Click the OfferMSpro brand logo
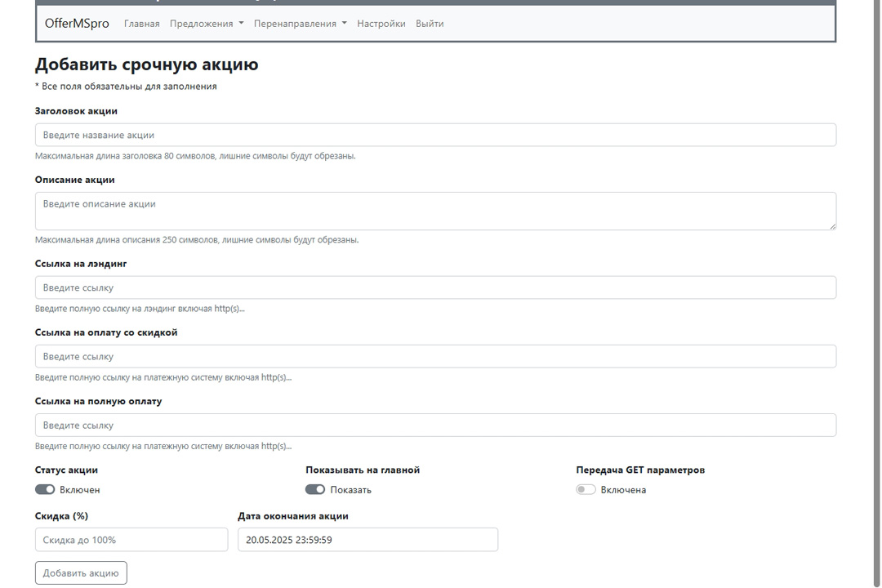The image size is (882, 588). (x=77, y=24)
